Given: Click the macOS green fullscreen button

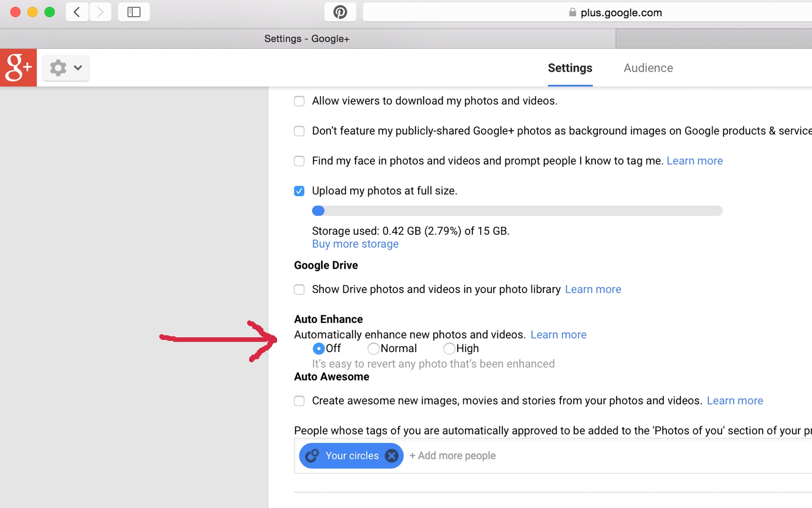Looking at the screenshot, I should click(50, 12).
